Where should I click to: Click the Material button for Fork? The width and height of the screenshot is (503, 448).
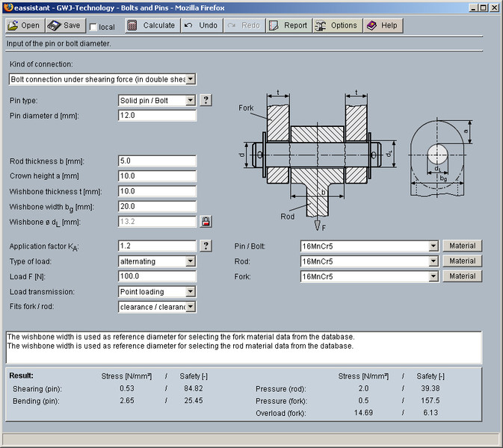pyautogui.click(x=462, y=276)
